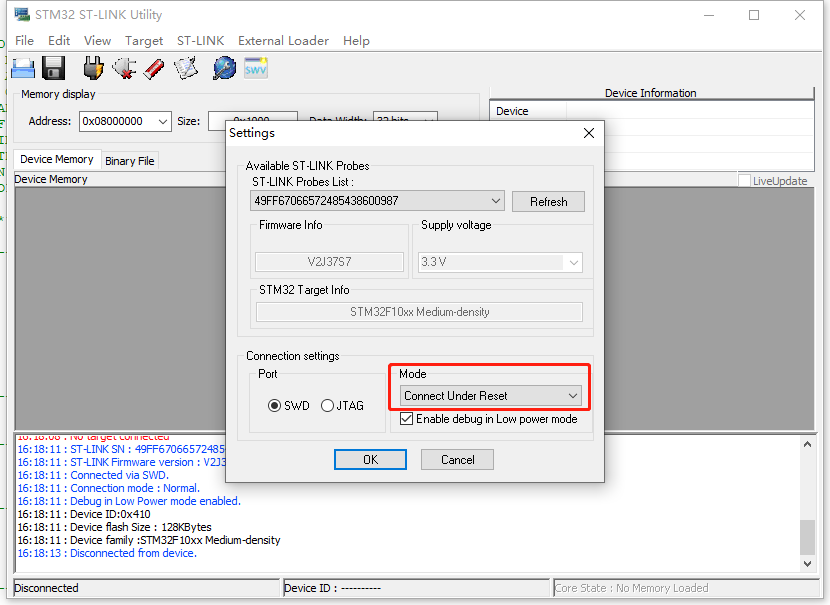Click the "Device ID:0x410" log line
Viewport: 830px width, 605px height.
(x=84, y=514)
